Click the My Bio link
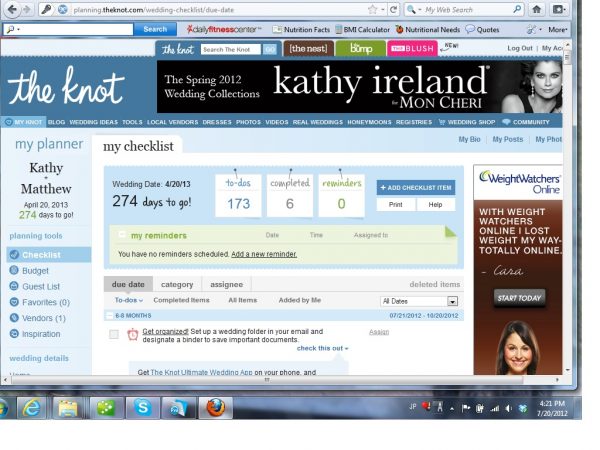The image size is (600, 450). pyautogui.click(x=470, y=139)
